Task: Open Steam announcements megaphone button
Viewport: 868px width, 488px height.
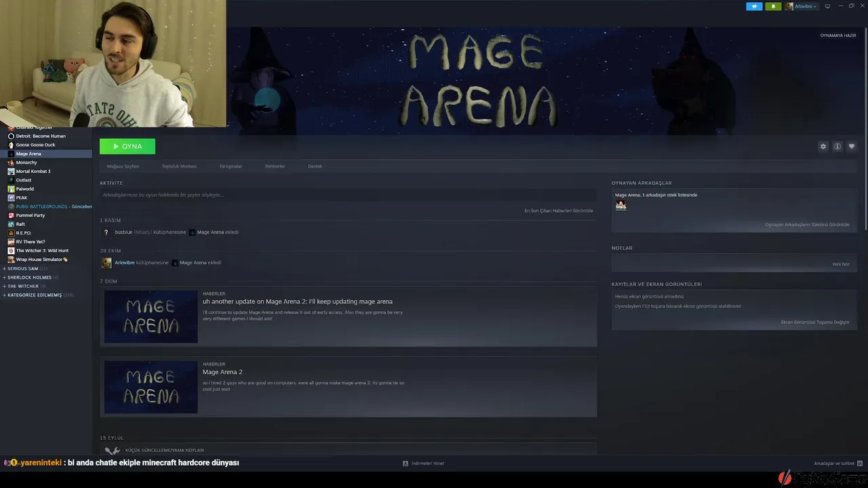Action: coord(754,6)
